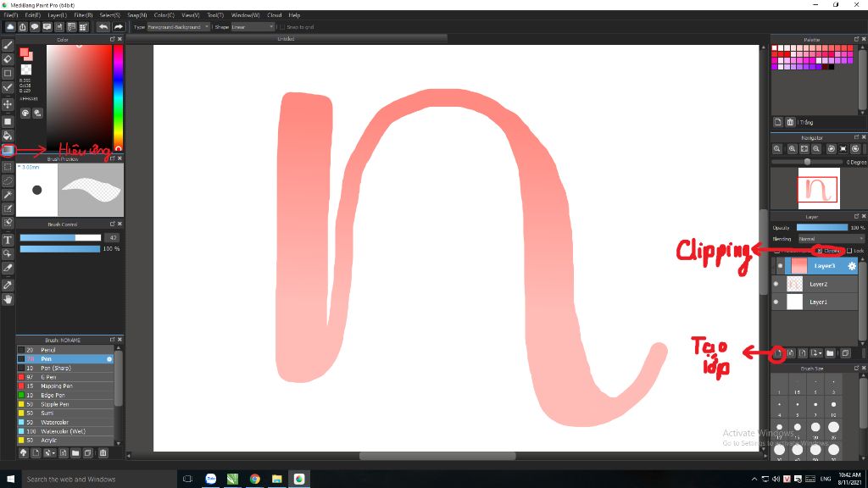Toggle the Clipping checkbox
Screen dimensions: 868x488
pos(820,251)
